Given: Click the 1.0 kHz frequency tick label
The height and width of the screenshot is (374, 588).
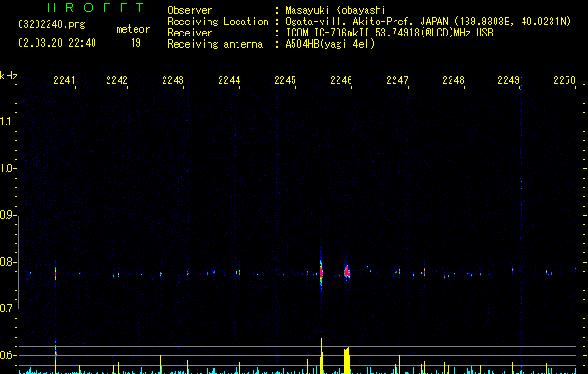Looking at the screenshot, I should point(7,168).
